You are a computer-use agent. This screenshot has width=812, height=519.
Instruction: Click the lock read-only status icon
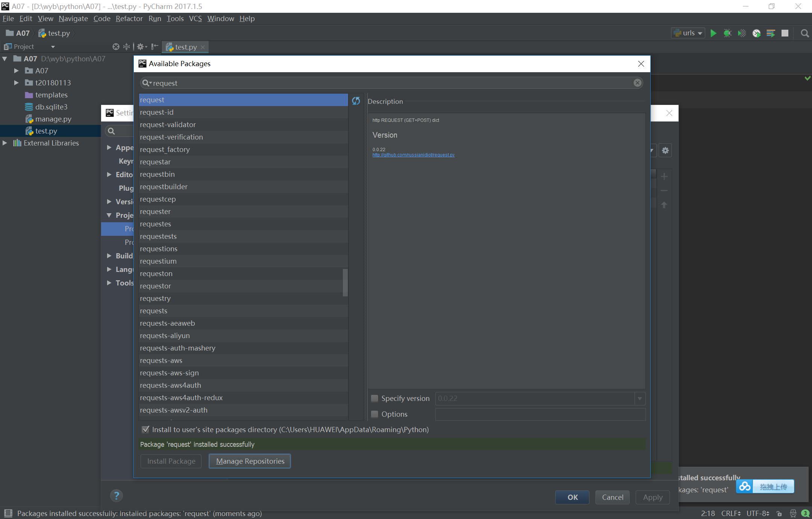click(779, 513)
